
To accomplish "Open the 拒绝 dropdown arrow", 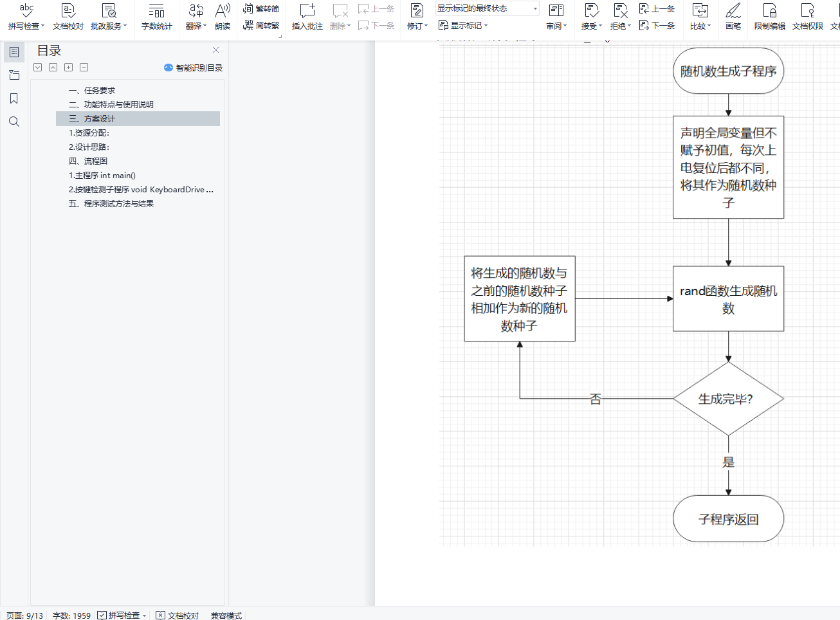I will [x=630, y=26].
